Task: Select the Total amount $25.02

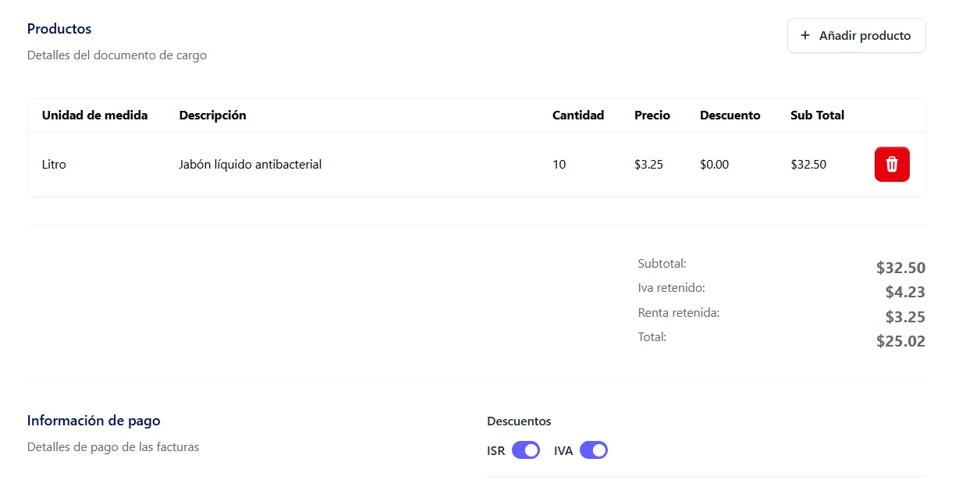Action: click(900, 341)
